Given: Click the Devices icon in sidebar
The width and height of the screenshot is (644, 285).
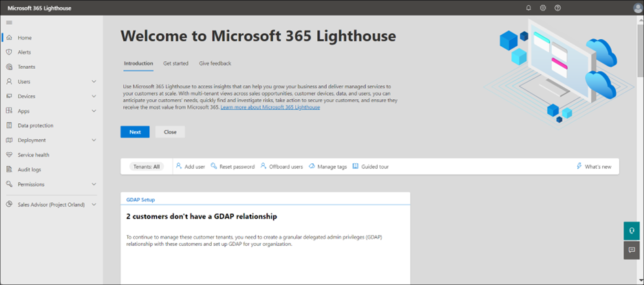Looking at the screenshot, I should coord(9,96).
